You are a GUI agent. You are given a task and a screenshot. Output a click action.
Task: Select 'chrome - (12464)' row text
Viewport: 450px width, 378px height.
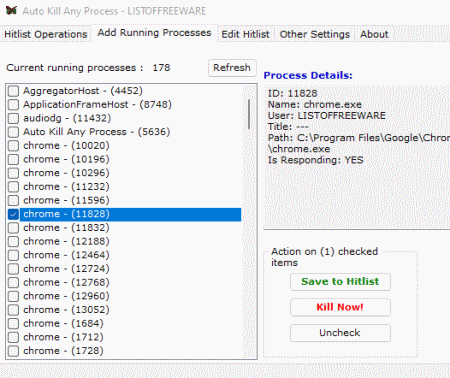click(66, 255)
